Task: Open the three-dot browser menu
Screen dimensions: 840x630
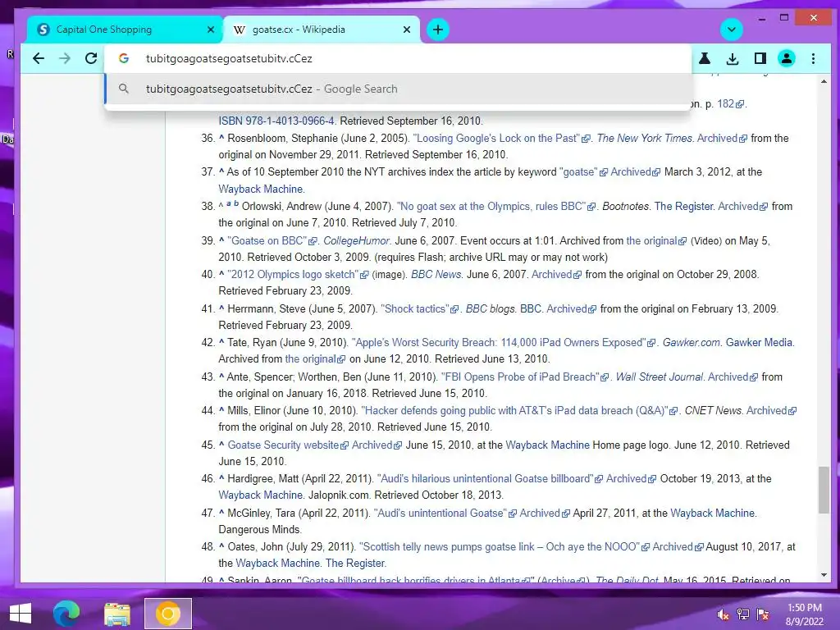Action: click(x=813, y=58)
